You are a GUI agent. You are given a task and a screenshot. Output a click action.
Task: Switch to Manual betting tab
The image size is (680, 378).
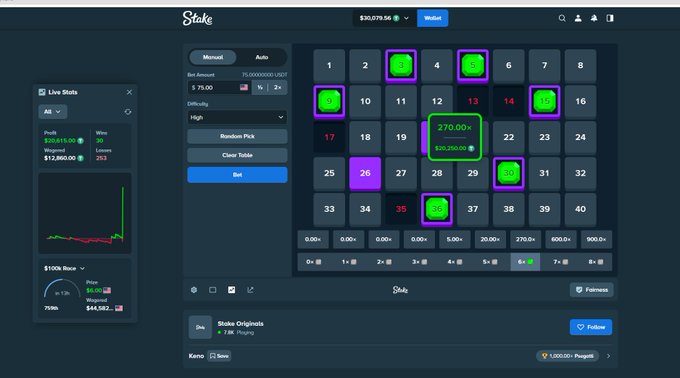(213, 57)
